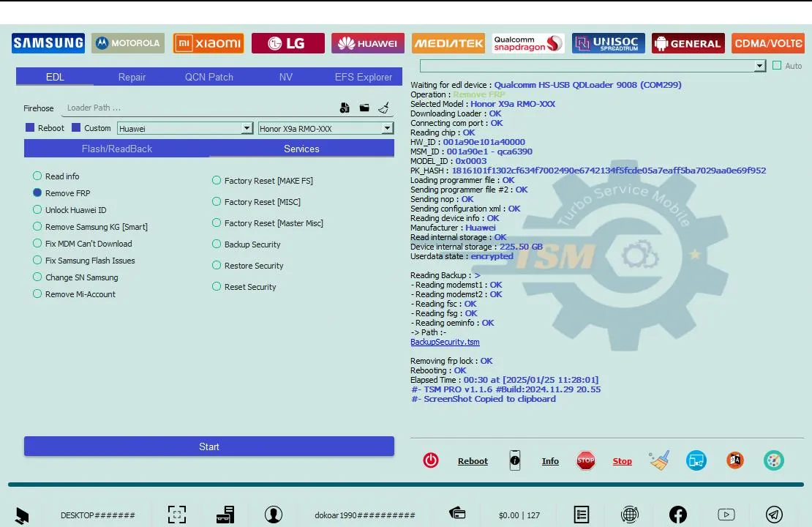
Task: Switch to the EDL tab
Action: click(x=55, y=77)
